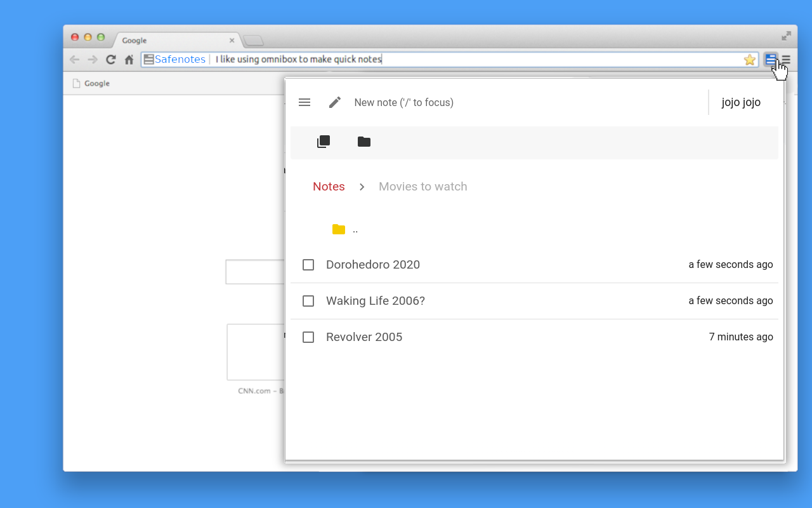Open the Safenotes extension icon

tap(769, 59)
